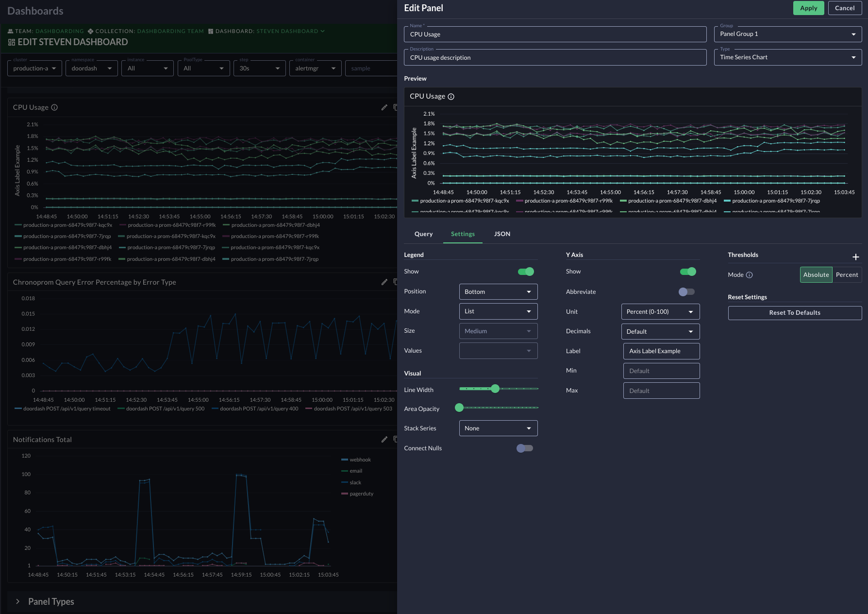Click the dashboard grid icon in the breadcrumb
The height and width of the screenshot is (614, 868).
click(211, 31)
